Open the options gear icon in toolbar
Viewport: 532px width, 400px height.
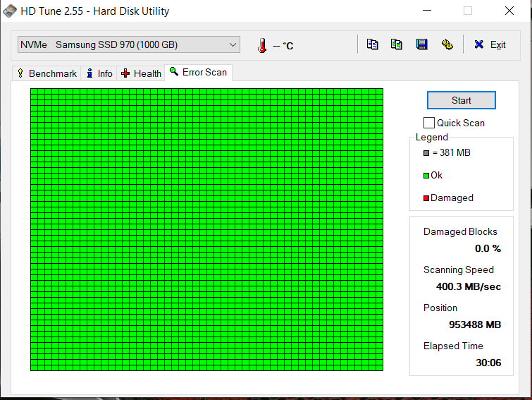447,44
